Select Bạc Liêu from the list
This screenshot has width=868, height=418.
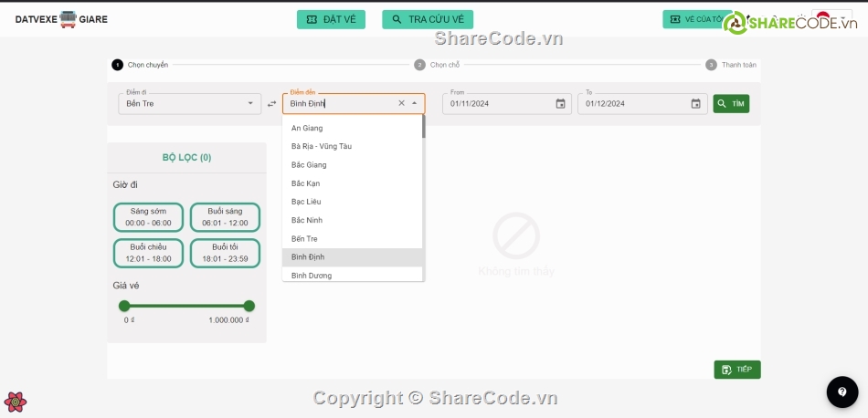[353, 202]
